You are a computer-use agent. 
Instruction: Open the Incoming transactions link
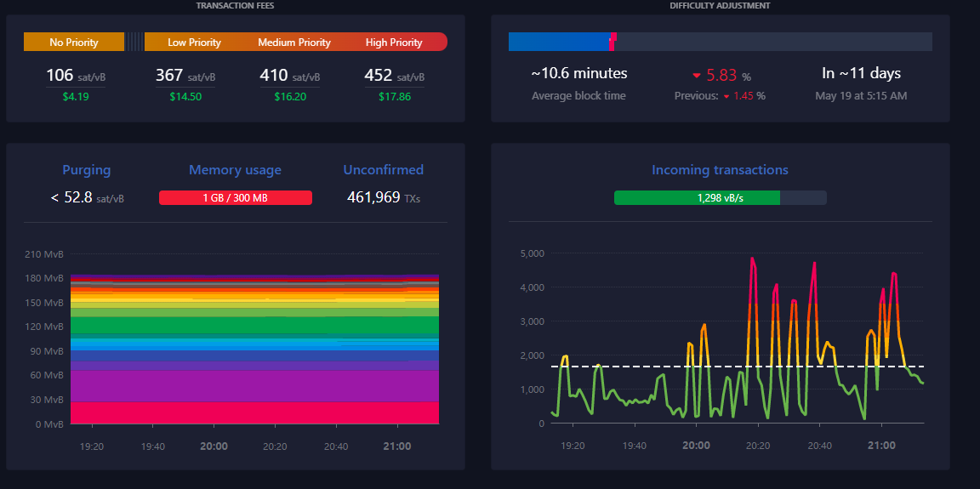tap(720, 170)
